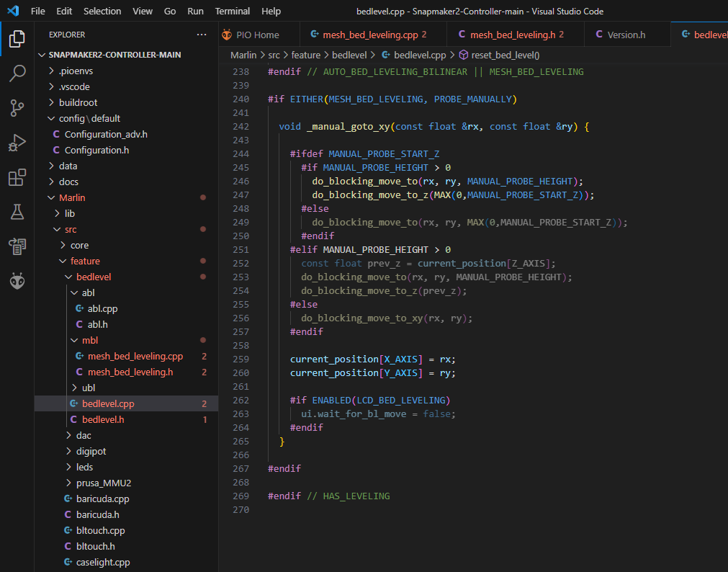
Task: Expand the lib folder
Action: click(126, 213)
